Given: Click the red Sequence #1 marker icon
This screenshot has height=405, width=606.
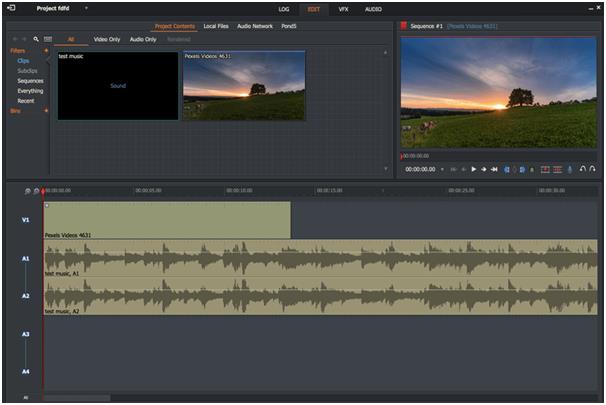Looking at the screenshot, I should coord(403,26).
